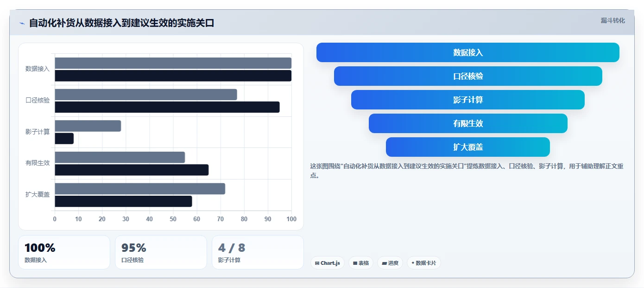644x288 pixels.
Task: Select the 表格 chip
Action: click(x=361, y=263)
